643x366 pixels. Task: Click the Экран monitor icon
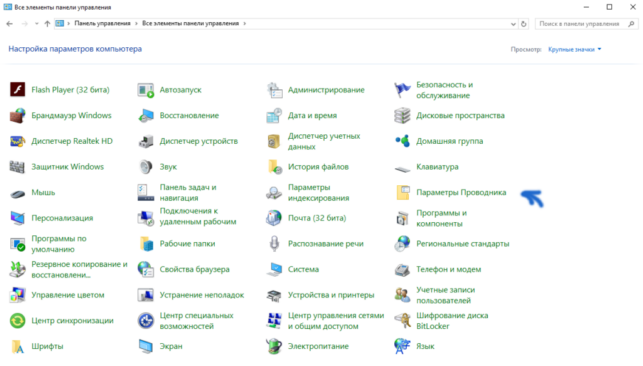[146, 346]
